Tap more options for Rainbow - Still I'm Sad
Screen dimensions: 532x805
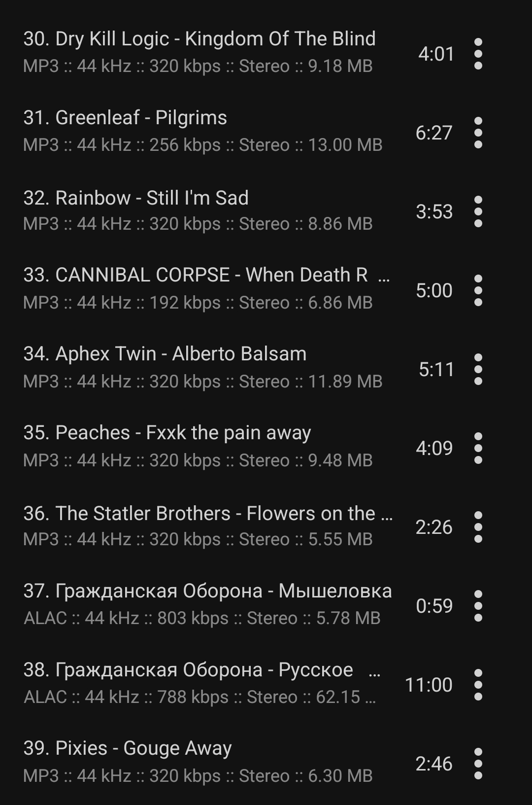(478, 211)
